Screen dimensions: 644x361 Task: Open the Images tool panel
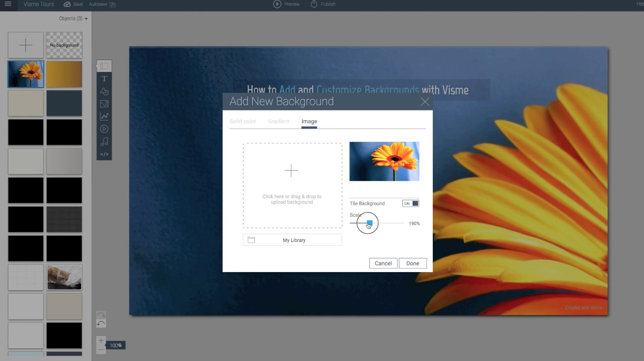coord(104,104)
